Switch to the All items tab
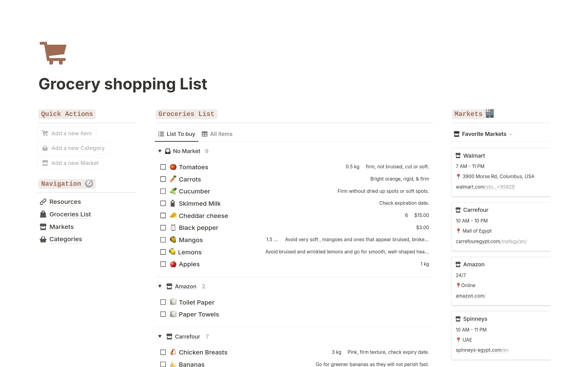Viewport: 588px width, 367px height. pos(221,134)
